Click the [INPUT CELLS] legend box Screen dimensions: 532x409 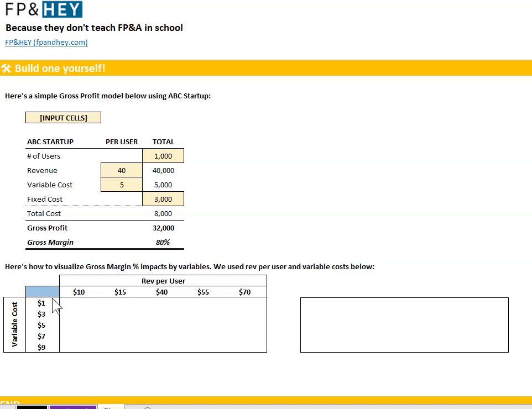(63, 117)
